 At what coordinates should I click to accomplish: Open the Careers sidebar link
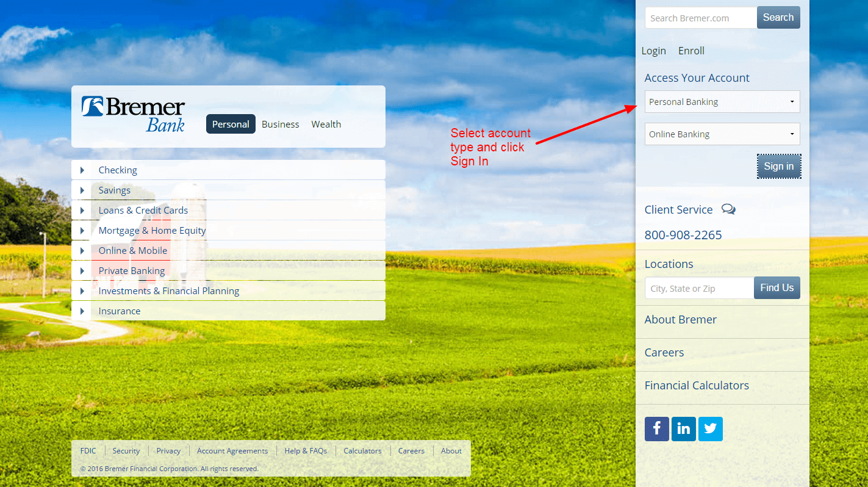coord(664,353)
